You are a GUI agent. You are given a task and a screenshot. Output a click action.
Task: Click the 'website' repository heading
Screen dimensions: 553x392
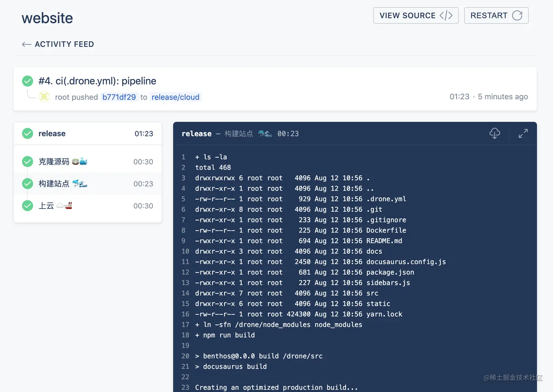pyautogui.click(x=47, y=18)
